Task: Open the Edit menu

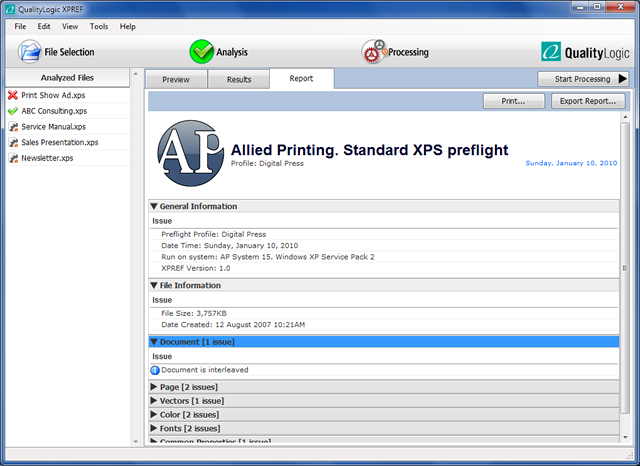Action: point(44,27)
